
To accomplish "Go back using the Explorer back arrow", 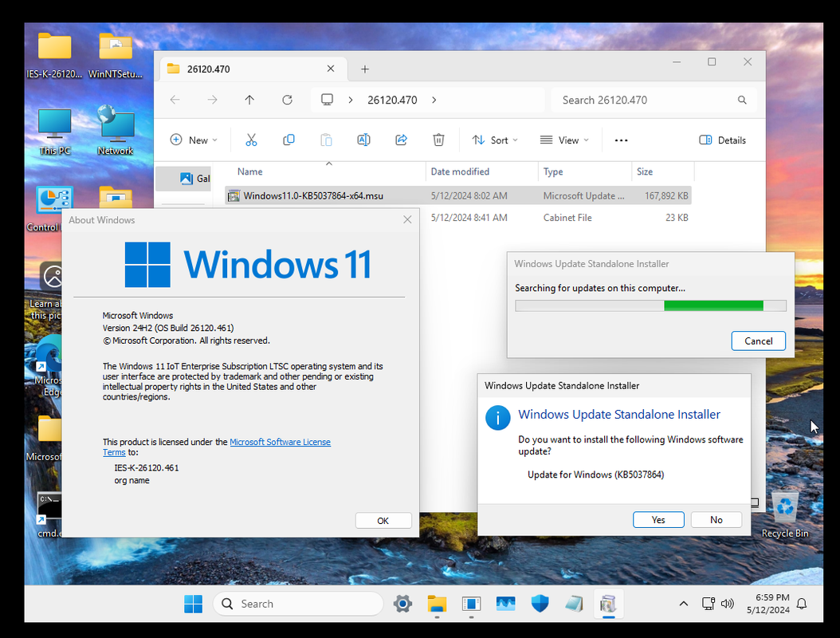I will 175,100.
